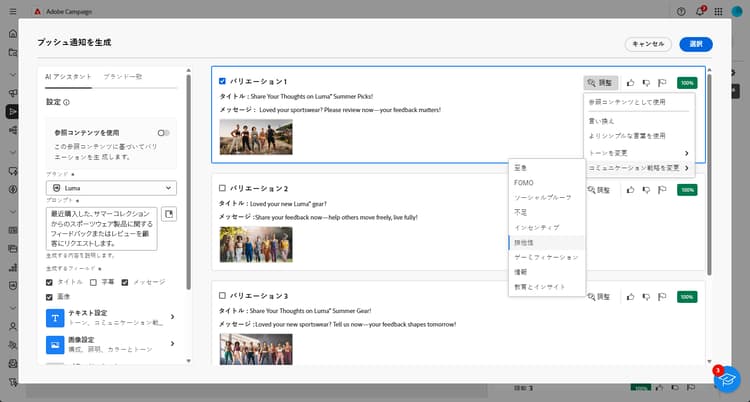Uncheck the 画像 field checkbox
Viewport: 750px width, 402px height.
(x=49, y=297)
